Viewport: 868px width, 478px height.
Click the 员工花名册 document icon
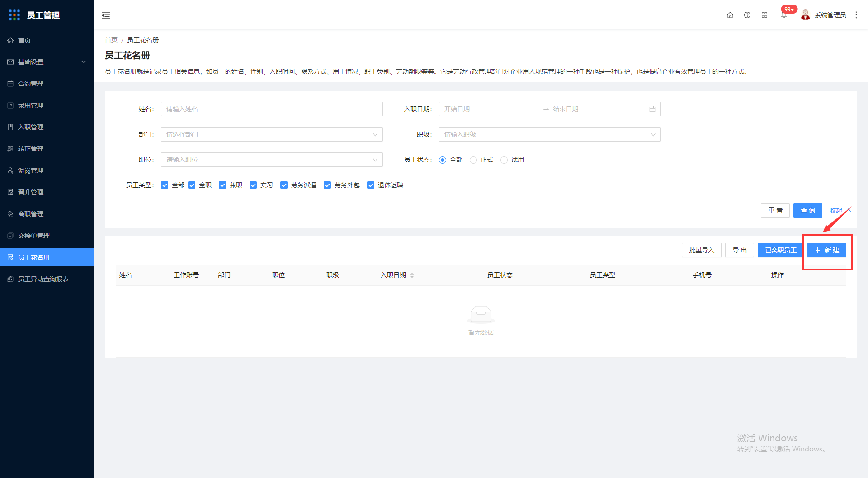point(10,257)
